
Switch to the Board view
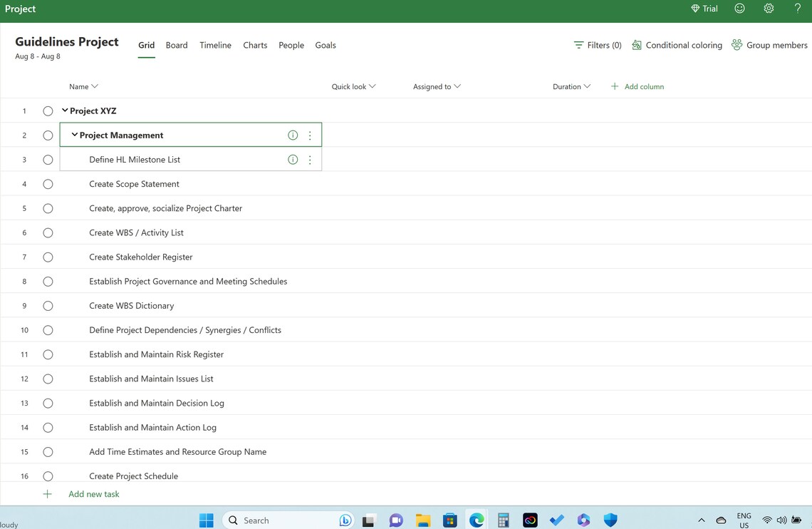pyautogui.click(x=176, y=44)
